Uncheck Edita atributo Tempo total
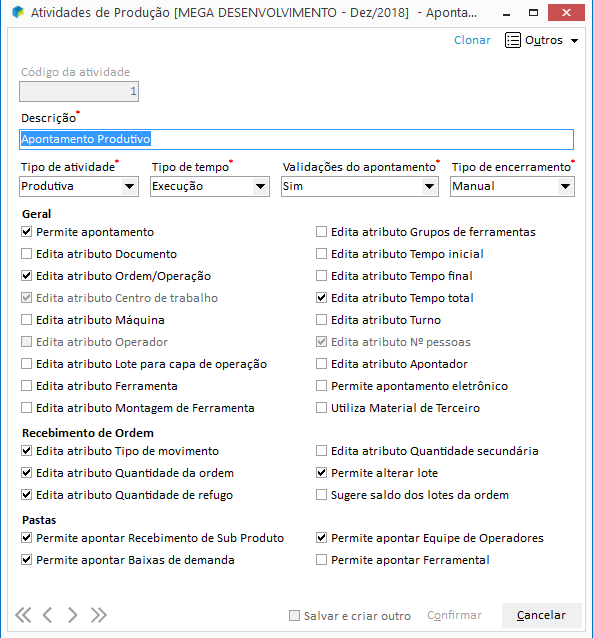The height and width of the screenshot is (638, 593). (322, 298)
